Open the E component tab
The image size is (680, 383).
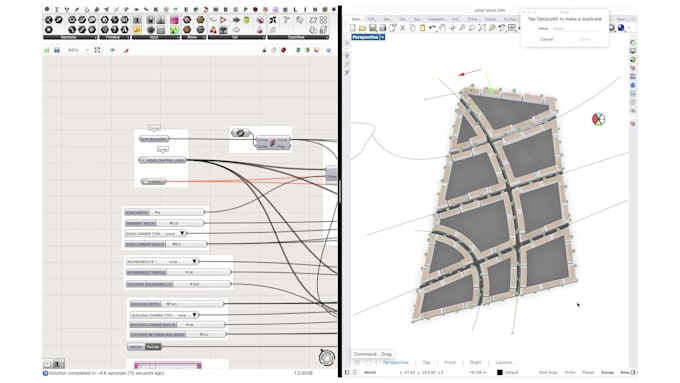186,9
